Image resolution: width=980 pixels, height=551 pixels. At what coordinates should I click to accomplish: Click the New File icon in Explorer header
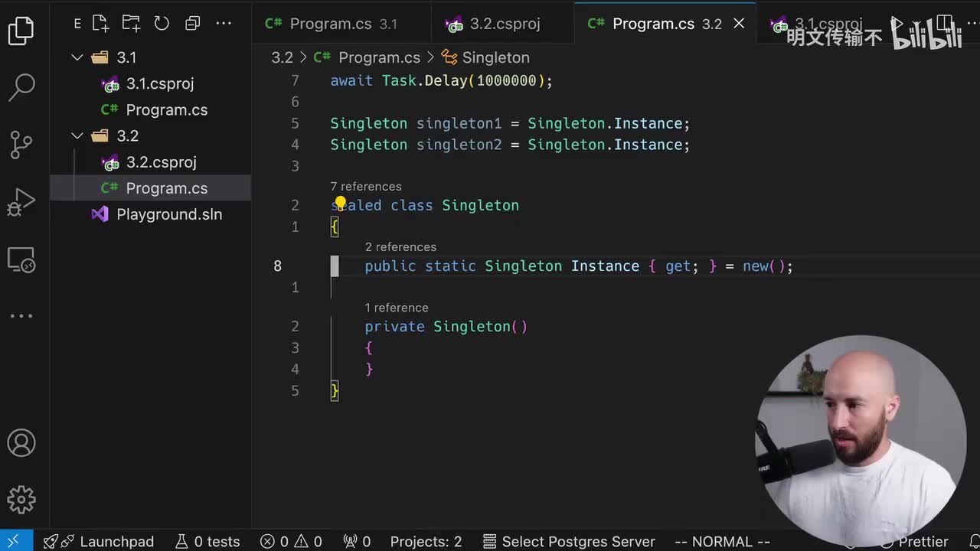[100, 24]
